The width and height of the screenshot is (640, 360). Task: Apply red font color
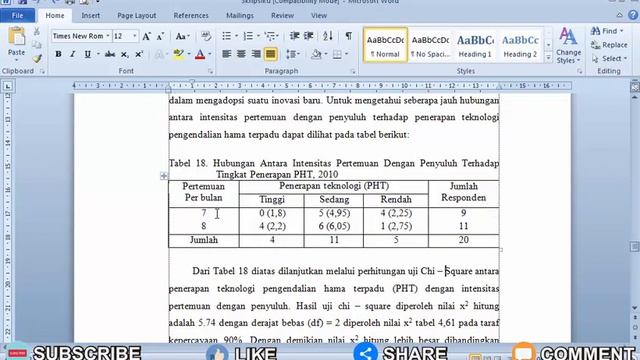tap(200, 54)
